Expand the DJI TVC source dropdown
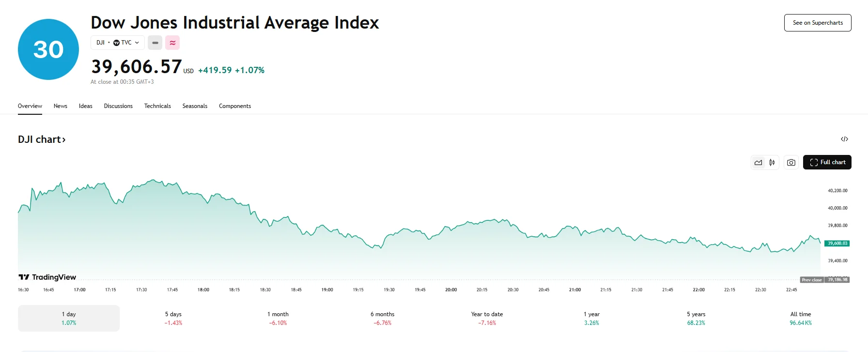868x352 pixels. tap(118, 43)
